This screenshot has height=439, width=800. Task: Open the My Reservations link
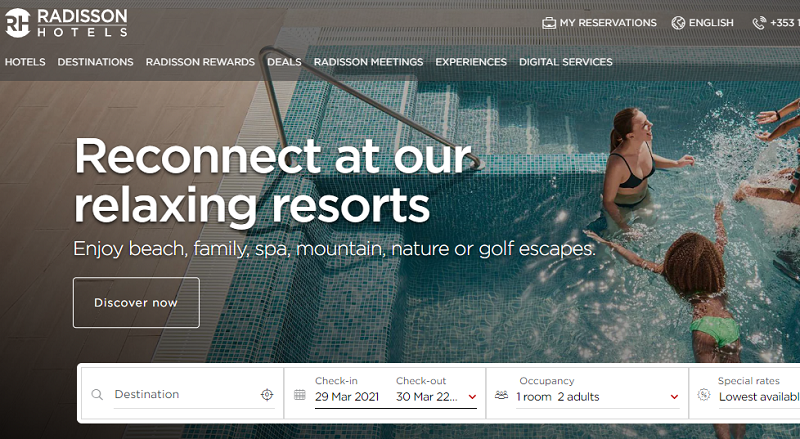608,23
